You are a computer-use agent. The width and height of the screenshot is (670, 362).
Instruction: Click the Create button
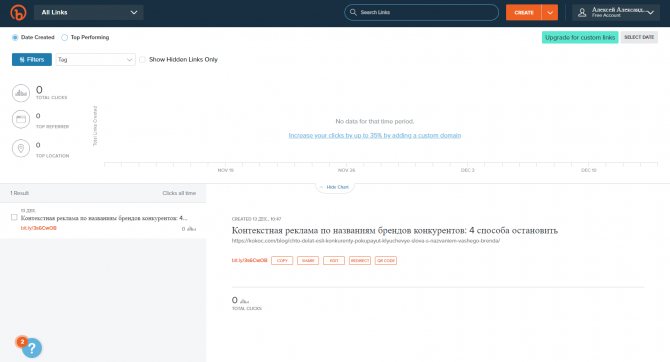[523, 12]
